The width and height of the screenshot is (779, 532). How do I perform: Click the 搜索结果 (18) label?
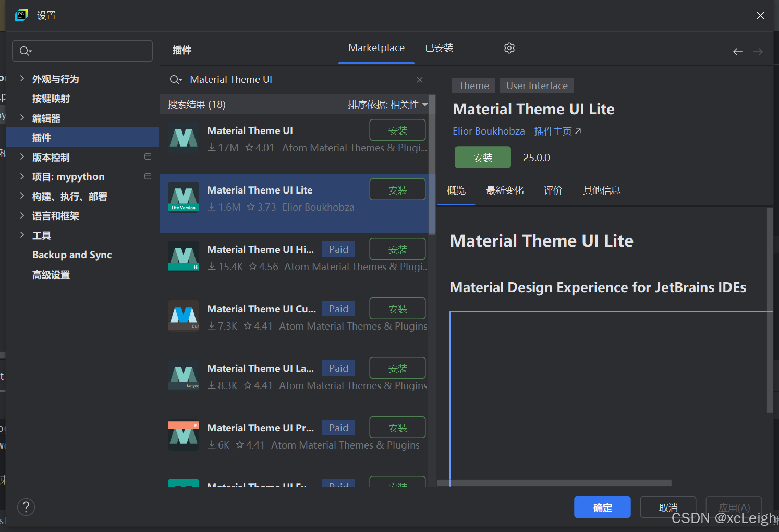click(x=197, y=105)
